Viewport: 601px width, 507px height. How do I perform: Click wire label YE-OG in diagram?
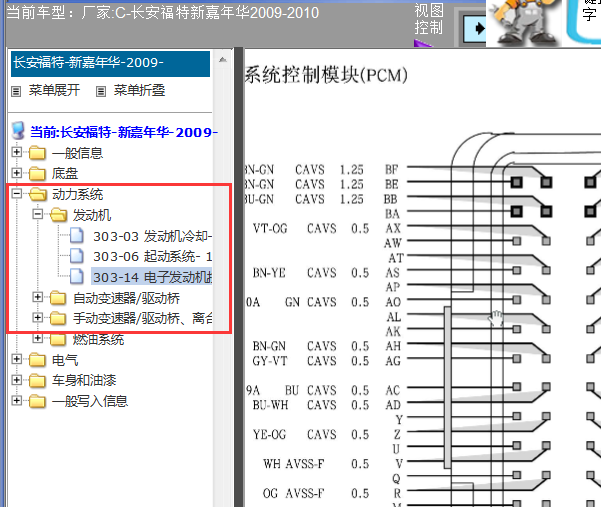[x=269, y=435]
